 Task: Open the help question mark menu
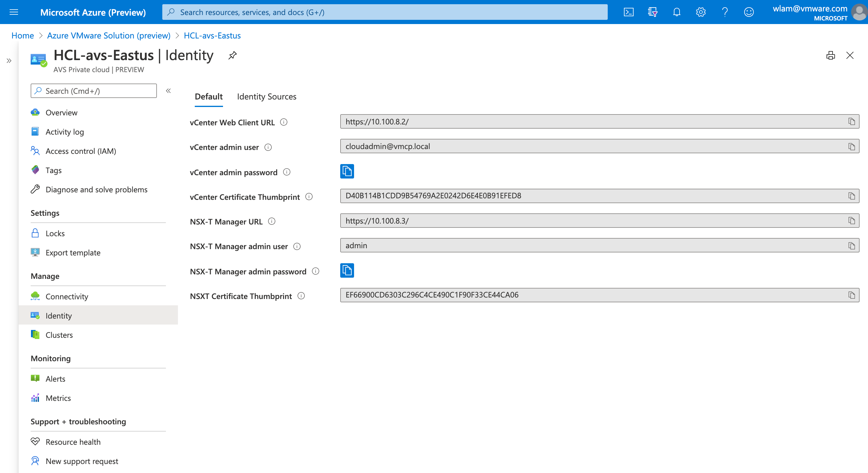point(725,12)
